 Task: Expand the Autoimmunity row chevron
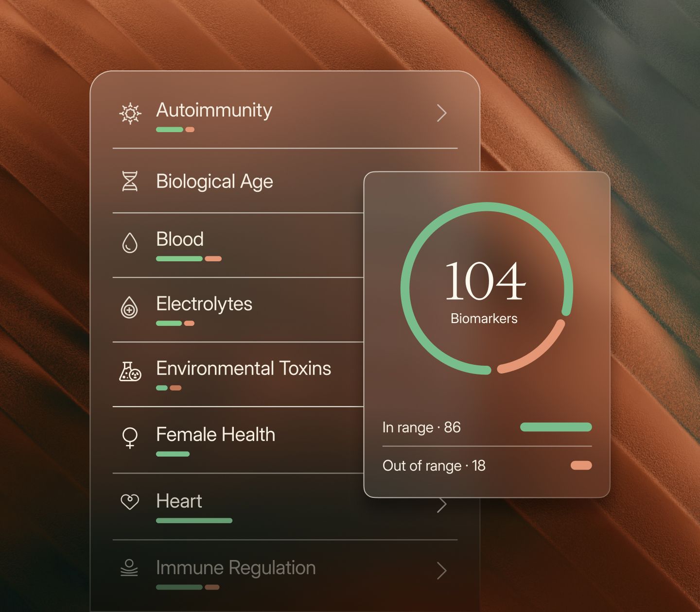coord(441,113)
